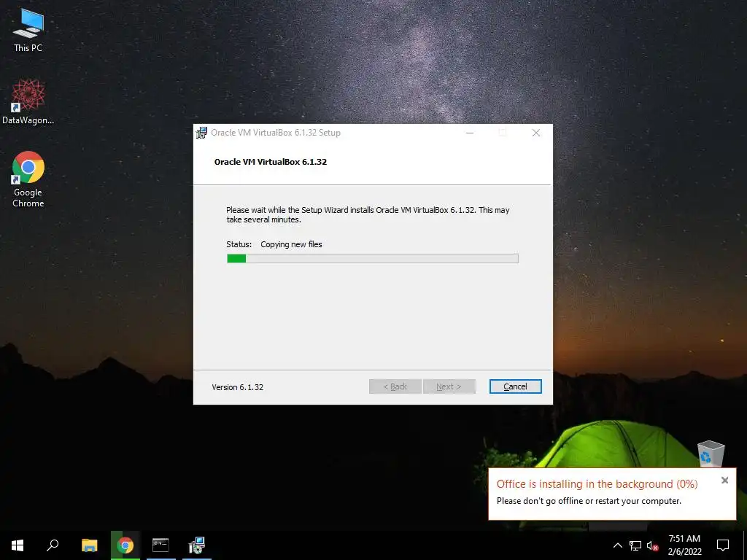Open File Explorer from the taskbar

89,545
